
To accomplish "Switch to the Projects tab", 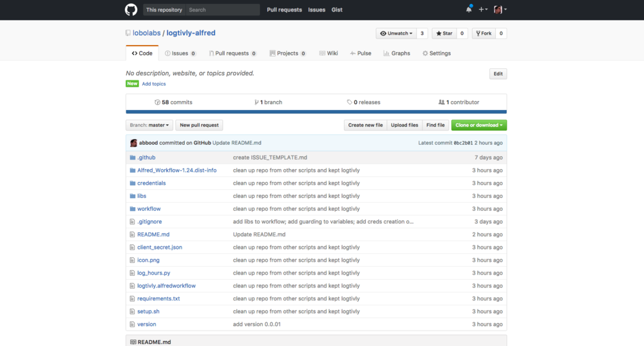I will (288, 53).
